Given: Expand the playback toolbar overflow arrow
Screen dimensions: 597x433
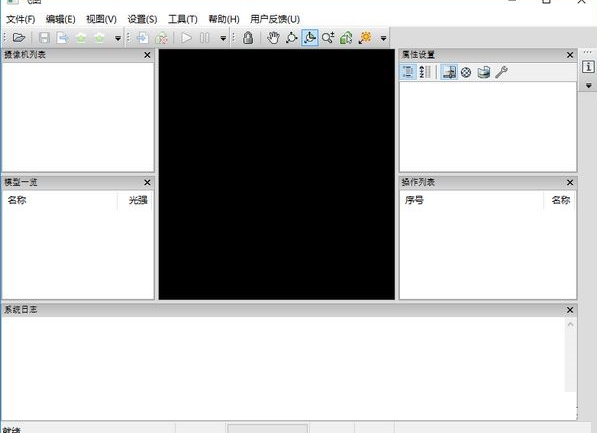Looking at the screenshot, I should (x=223, y=38).
